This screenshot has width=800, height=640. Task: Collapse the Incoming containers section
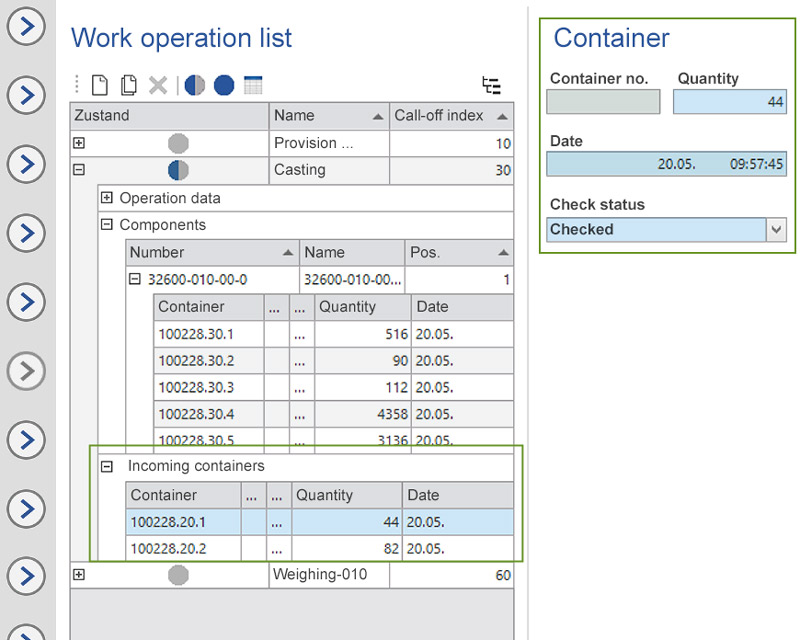click(109, 466)
